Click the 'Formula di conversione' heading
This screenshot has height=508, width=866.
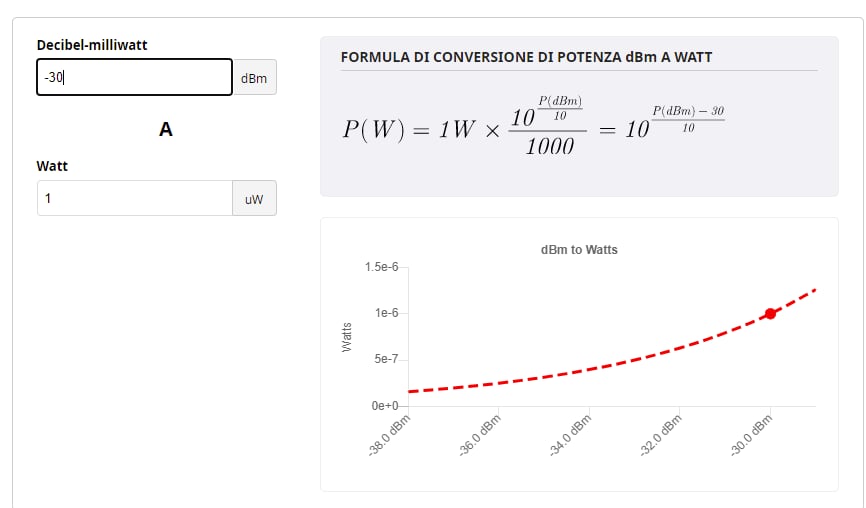click(526, 57)
